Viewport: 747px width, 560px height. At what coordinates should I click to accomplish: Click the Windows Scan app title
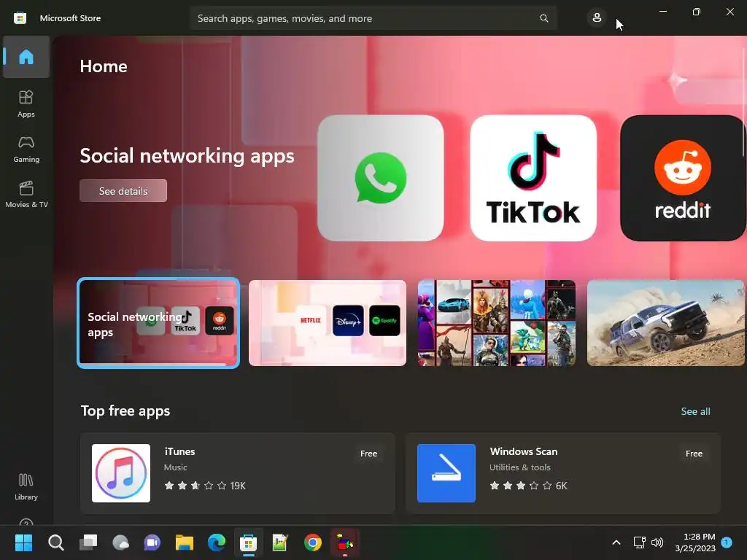click(x=524, y=451)
